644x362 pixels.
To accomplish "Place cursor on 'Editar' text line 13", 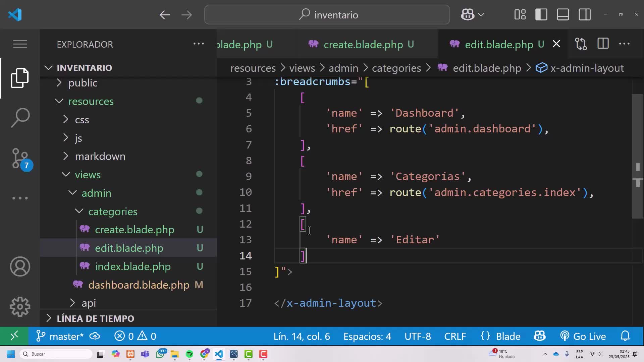I will 415,240.
